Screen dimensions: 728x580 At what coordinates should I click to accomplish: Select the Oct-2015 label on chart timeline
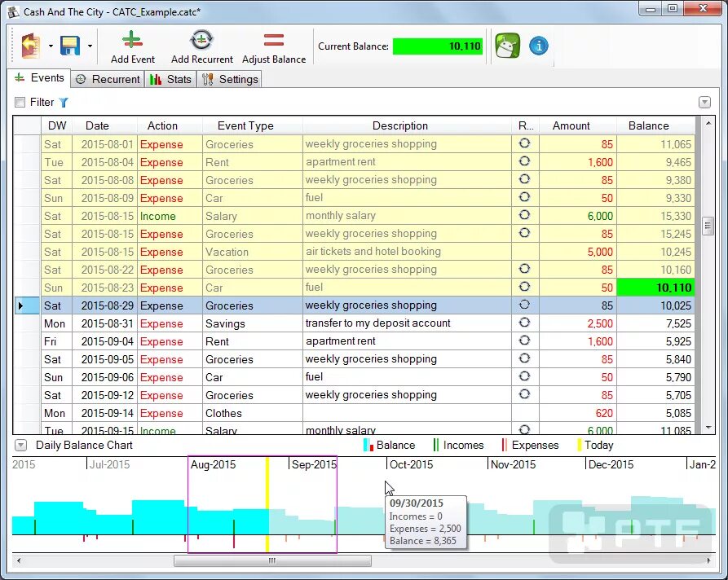pos(411,464)
